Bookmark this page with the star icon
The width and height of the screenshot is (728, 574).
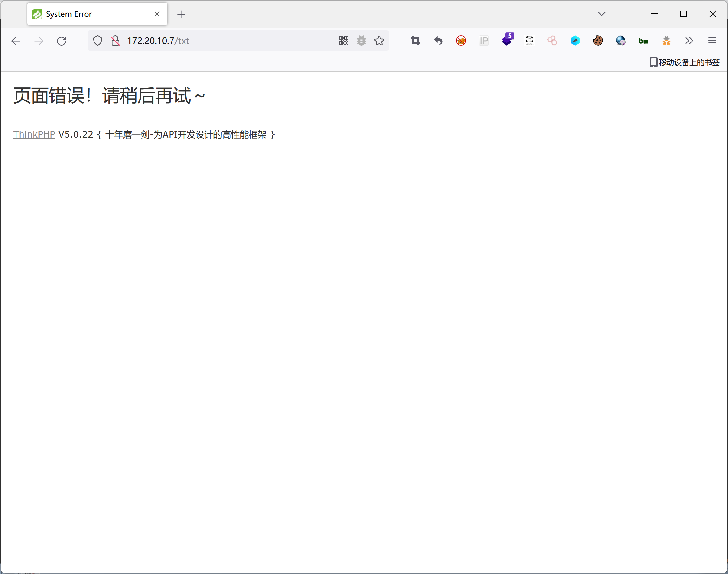click(379, 41)
